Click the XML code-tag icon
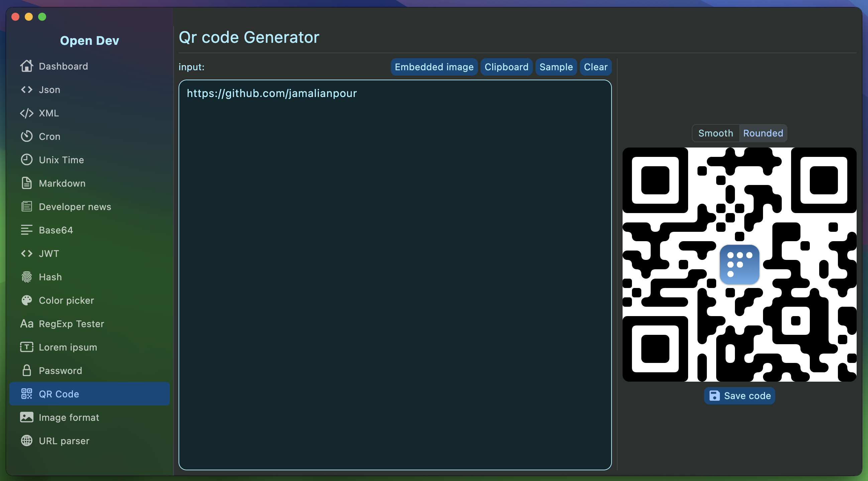This screenshot has height=481, width=868. tap(27, 113)
